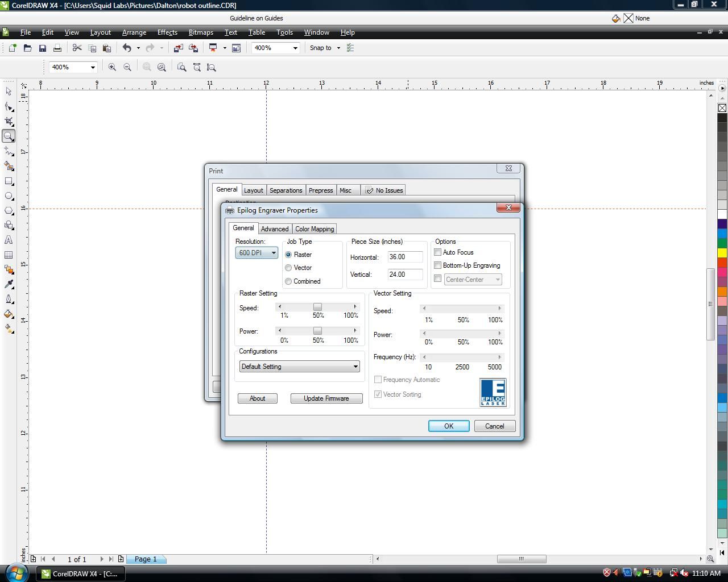Viewport: 728px width, 582px height.
Task: Click the Zoom In magnifier icon
Action: pos(112,67)
